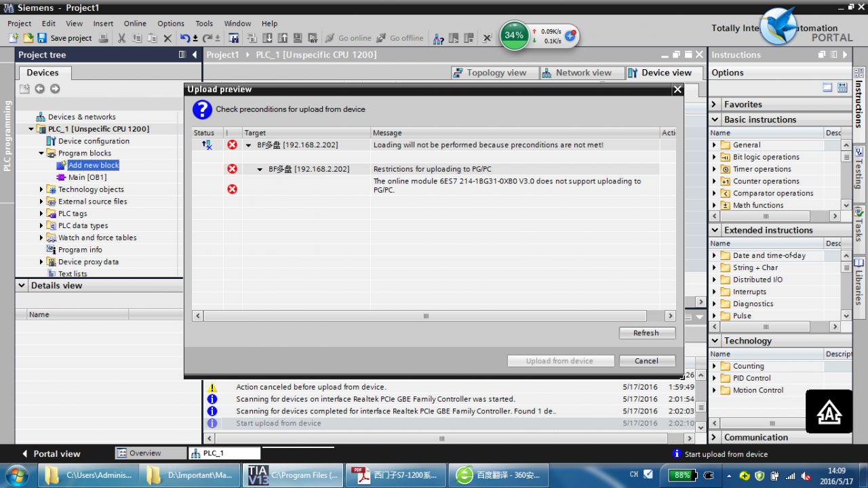
Task: Collapse the Details view panel
Action: (22, 286)
